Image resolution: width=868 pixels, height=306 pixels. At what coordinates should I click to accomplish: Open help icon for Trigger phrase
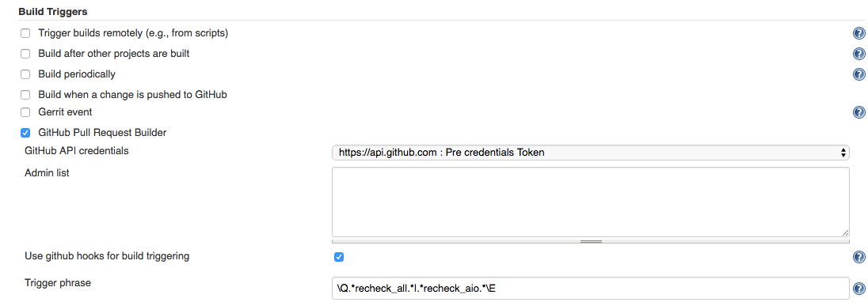click(x=858, y=288)
